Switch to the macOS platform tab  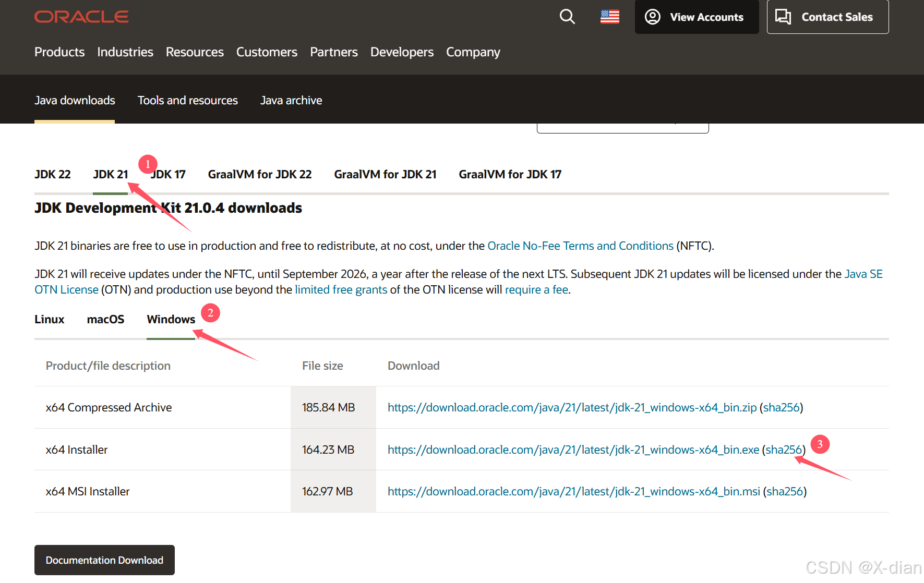(105, 319)
